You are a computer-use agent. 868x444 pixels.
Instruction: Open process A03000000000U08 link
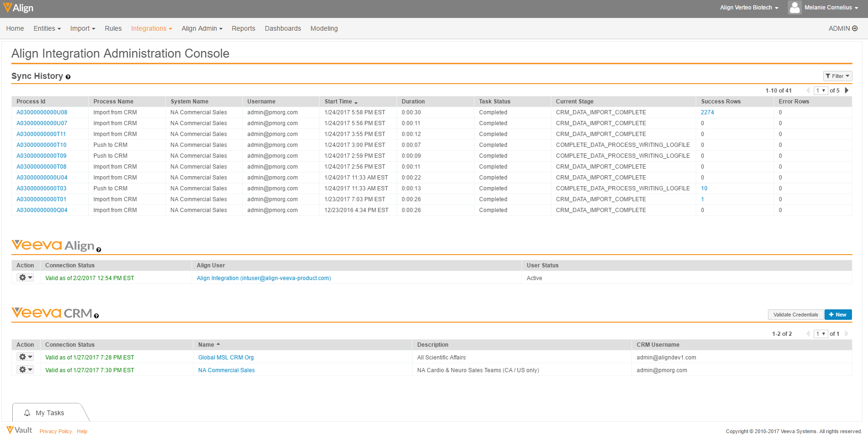(x=42, y=112)
